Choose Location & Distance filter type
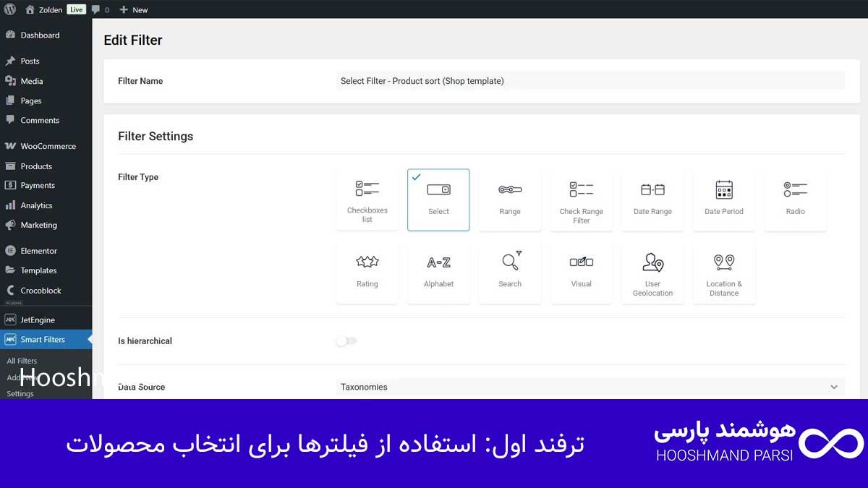Screen dimensions: 868x488 click(x=724, y=273)
